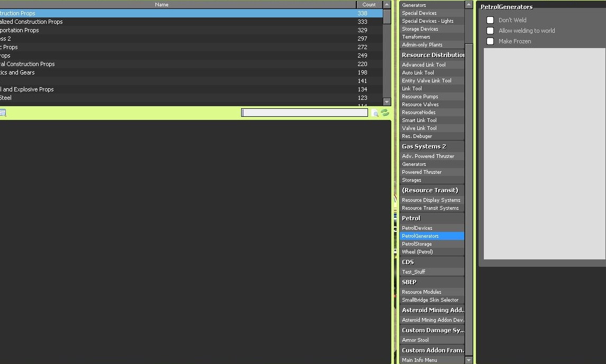Select the highlighted PetrolGenerators tool

click(x=431, y=236)
